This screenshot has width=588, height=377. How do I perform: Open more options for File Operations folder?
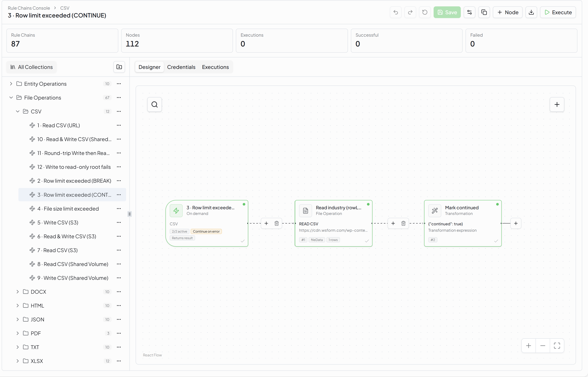[119, 97]
